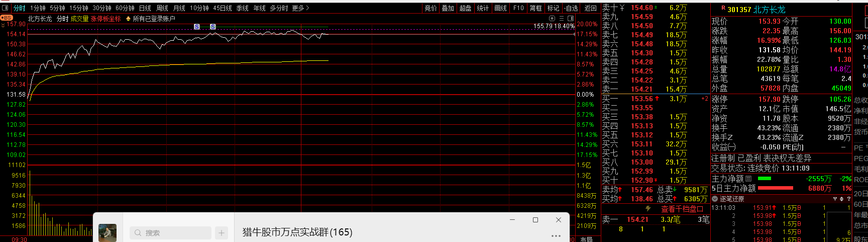Open the F10 company info button
The width and height of the screenshot is (868, 242).
pos(518,8)
